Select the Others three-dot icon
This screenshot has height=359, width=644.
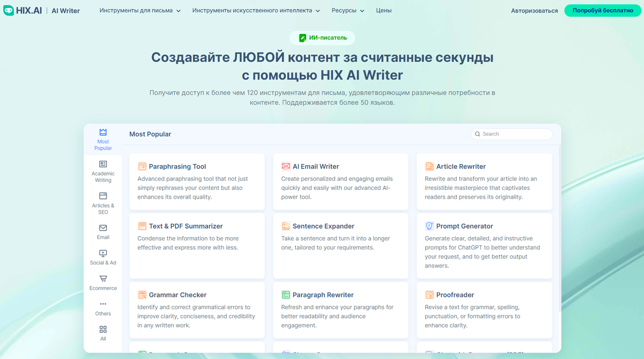coord(103,304)
